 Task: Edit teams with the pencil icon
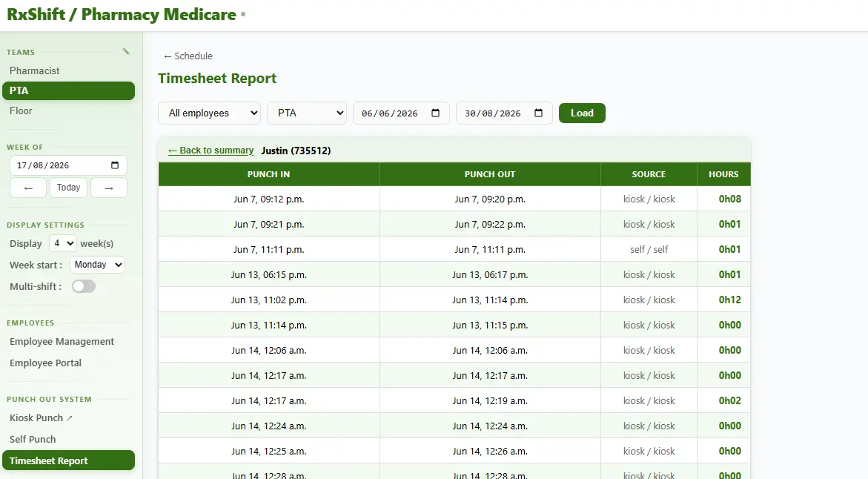click(x=126, y=51)
